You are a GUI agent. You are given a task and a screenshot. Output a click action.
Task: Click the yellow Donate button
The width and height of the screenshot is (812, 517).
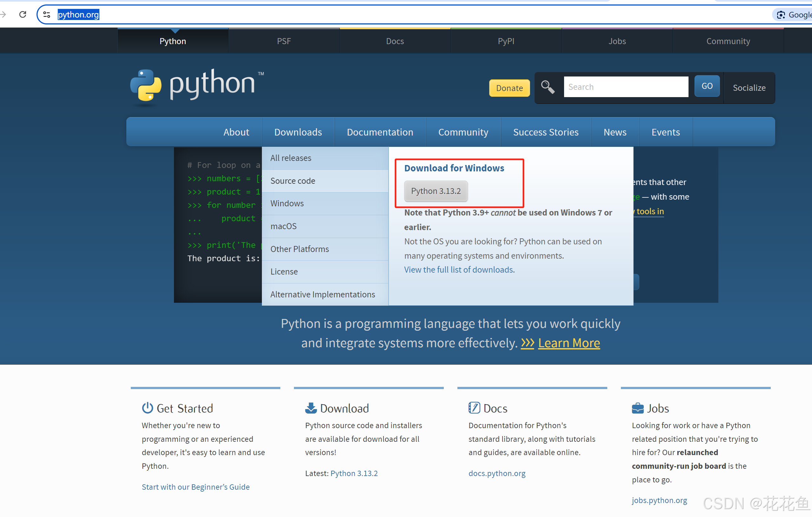[x=509, y=88]
